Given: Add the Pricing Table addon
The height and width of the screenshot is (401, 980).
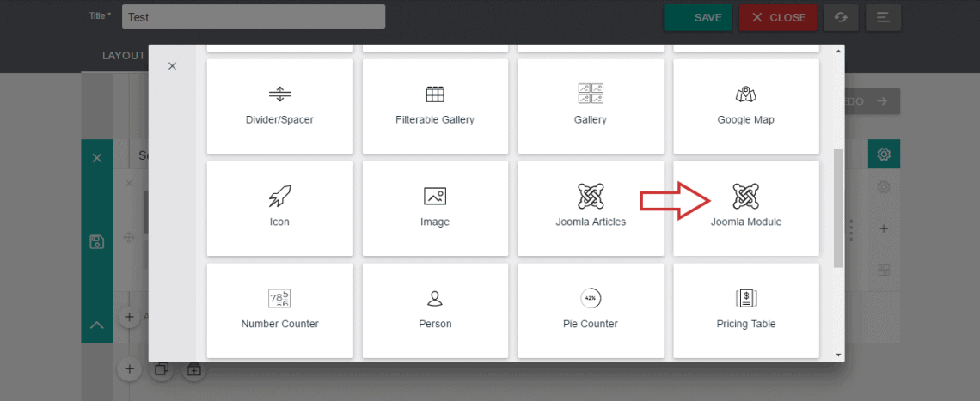Looking at the screenshot, I should (x=745, y=310).
